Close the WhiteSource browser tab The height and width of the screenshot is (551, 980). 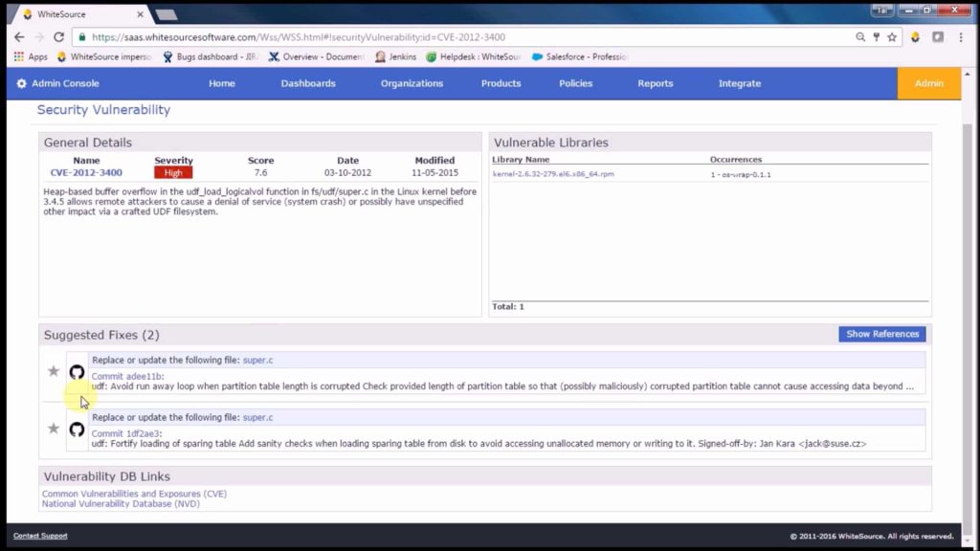pyautogui.click(x=140, y=14)
